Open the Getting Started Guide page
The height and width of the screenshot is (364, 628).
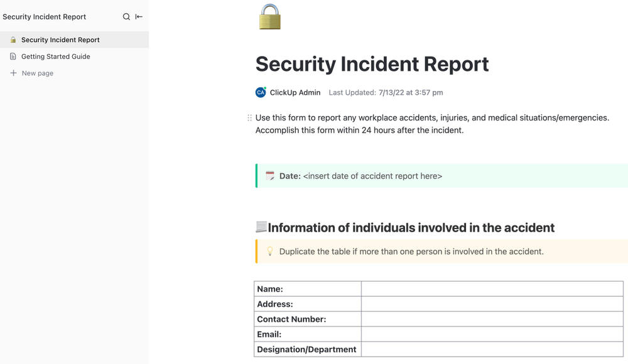click(x=55, y=56)
